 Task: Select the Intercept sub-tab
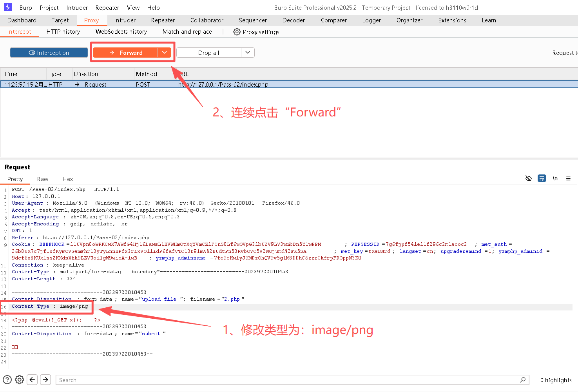click(x=19, y=32)
